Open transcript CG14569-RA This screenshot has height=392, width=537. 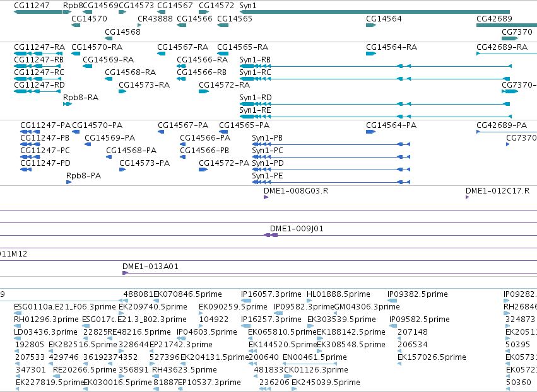109,59
